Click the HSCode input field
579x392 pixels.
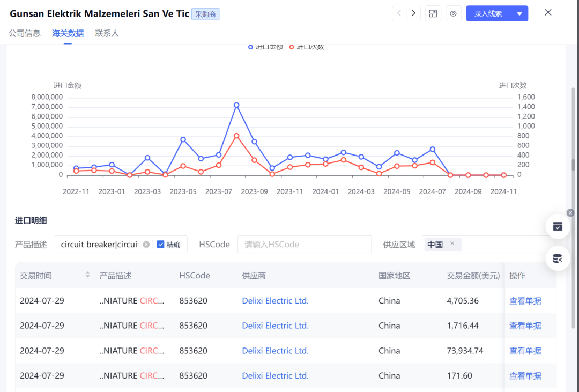pyautogui.click(x=305, y=245)
